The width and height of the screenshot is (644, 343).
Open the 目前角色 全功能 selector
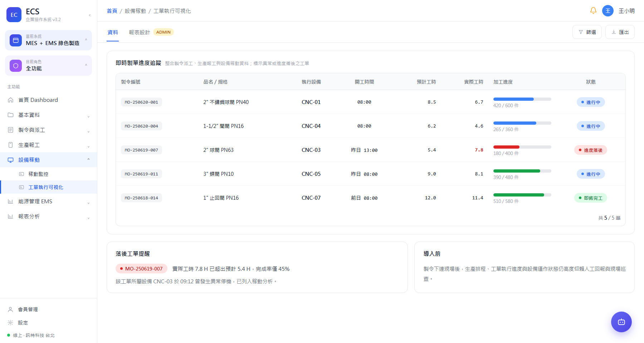click(x=49, y=65)
